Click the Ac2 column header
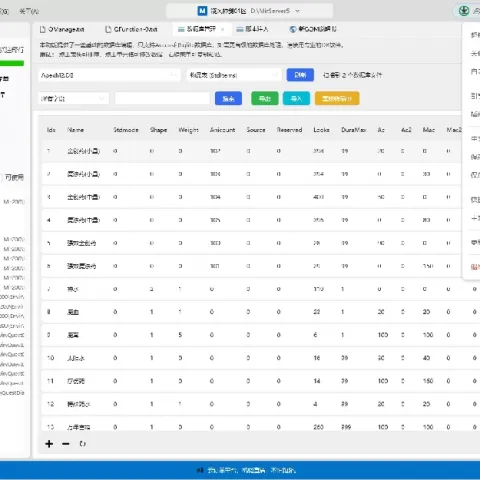 point(406,130)
